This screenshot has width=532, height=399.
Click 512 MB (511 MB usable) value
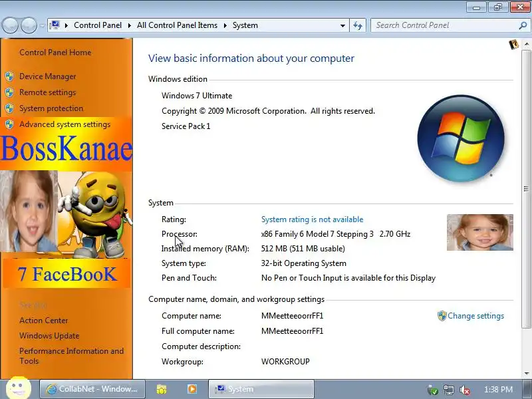303,249
